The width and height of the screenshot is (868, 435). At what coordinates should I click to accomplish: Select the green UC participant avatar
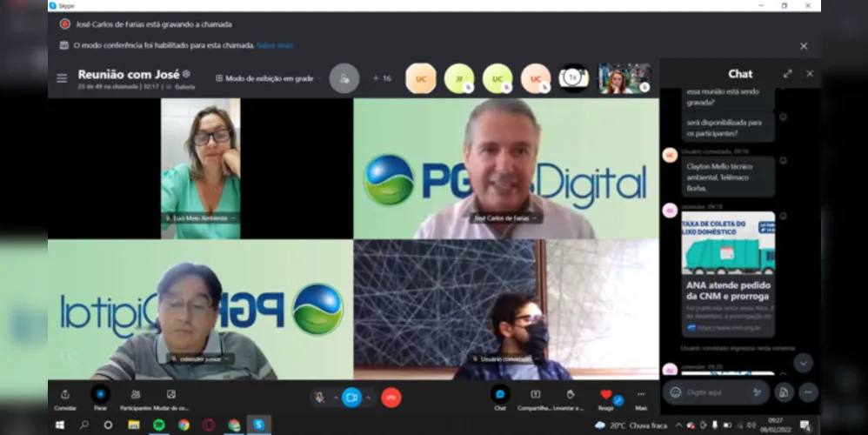497,78
